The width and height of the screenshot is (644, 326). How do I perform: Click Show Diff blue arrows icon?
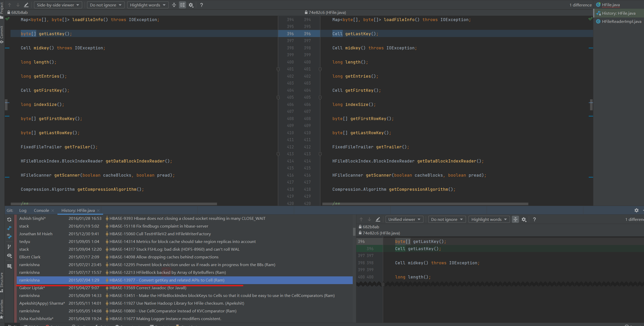(9, 228)
